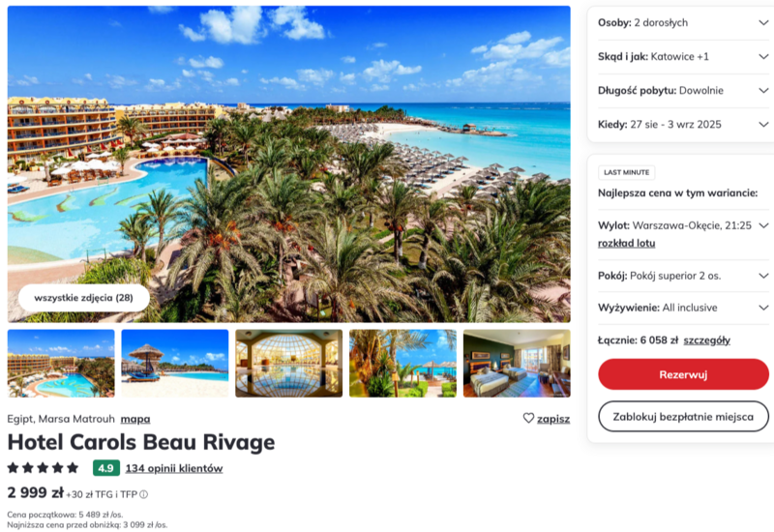Viewport: 774px width, 532px height.
Task: Change the Pokój superior room selection
Action: coord(683,276)
